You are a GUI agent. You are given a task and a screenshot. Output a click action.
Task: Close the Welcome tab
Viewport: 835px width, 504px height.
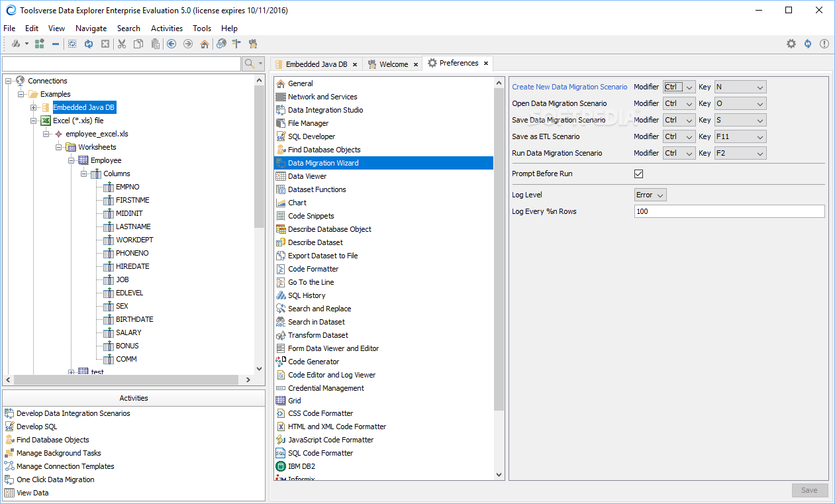(x=416, y=64)
